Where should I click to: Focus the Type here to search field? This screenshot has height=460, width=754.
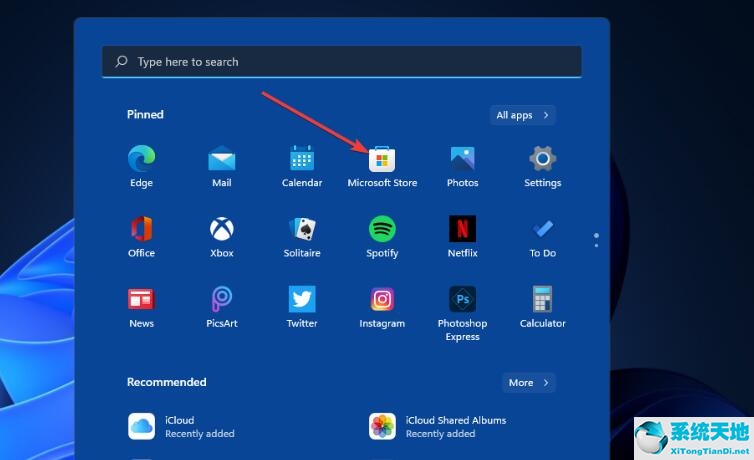342,62
